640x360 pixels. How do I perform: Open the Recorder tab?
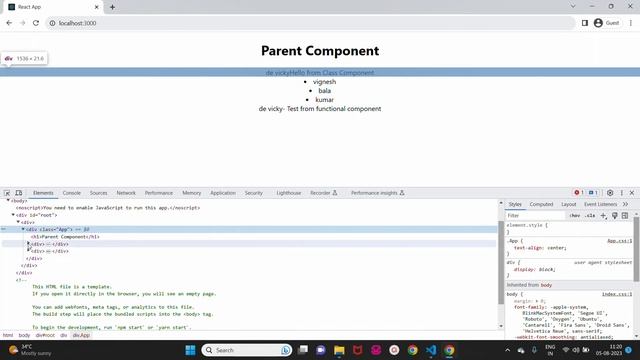tap(324, 193)
